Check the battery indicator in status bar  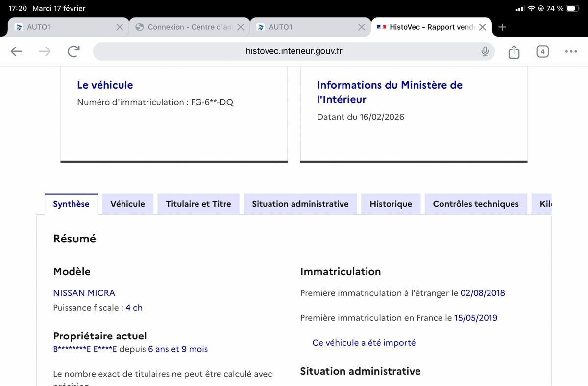tap(573, 9)
